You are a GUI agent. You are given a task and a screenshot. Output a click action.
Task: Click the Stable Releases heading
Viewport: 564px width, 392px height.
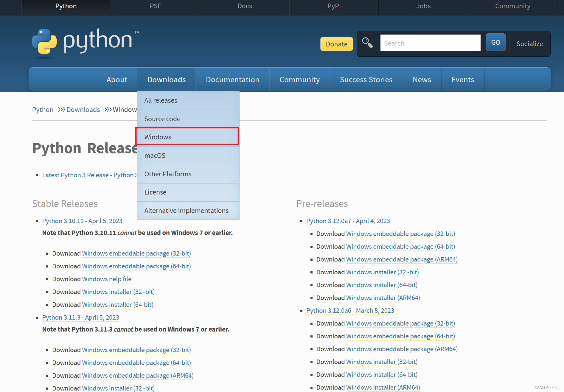click(x=65, y=204)
